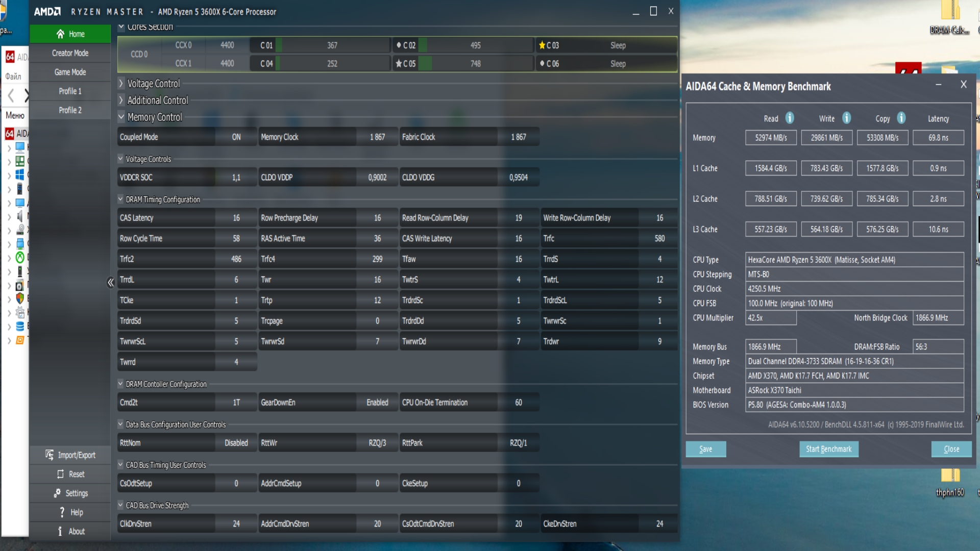Click the Help question mark icon
The height and width of the screenshot is (551, 980).
click(62, 512)
